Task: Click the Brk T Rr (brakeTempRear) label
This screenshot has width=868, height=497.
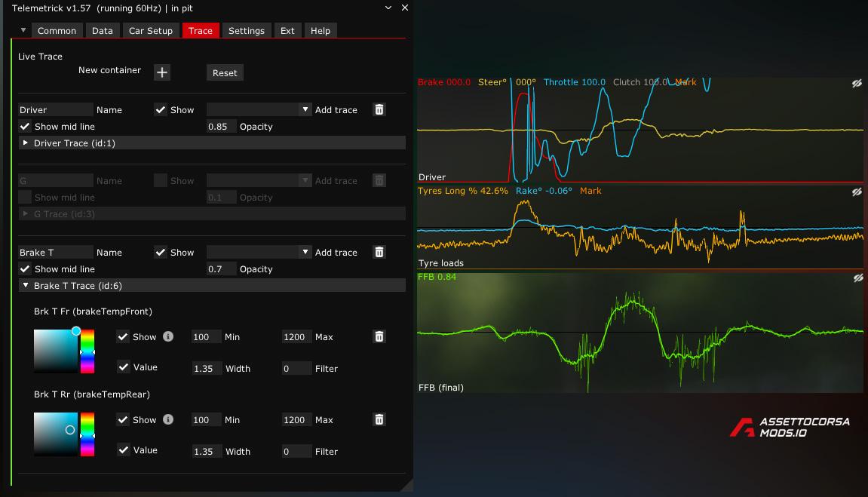Action: point(92,394)
